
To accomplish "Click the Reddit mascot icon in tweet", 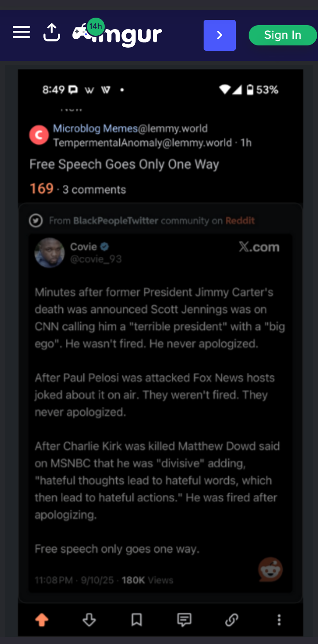I will coord(270,569).
